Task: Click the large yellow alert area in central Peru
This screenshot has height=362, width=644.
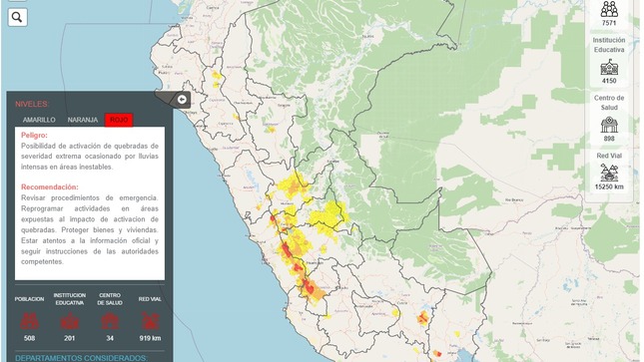Action: pos(328,214)
